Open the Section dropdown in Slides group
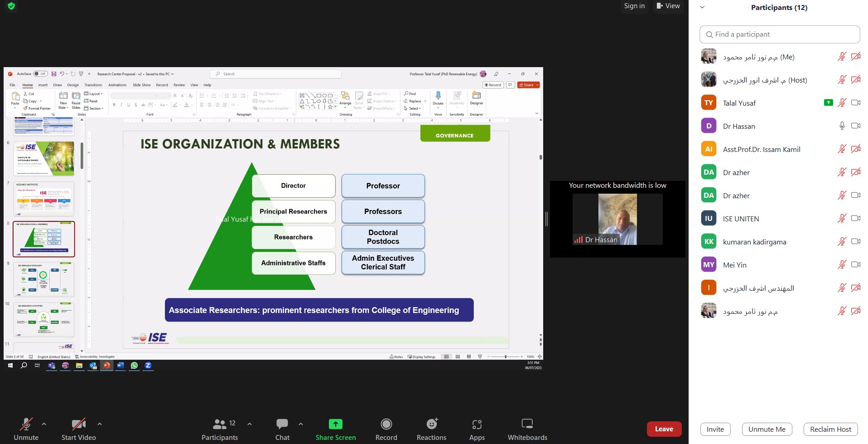The height and width of the screenshot is (444, 868). (x=94, y=108)
